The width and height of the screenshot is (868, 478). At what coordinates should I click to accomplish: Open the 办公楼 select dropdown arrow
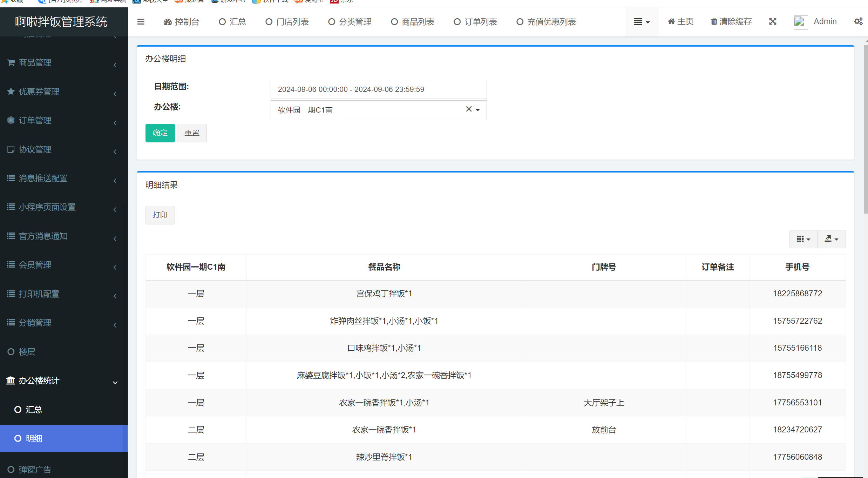(x=478, y=110)
